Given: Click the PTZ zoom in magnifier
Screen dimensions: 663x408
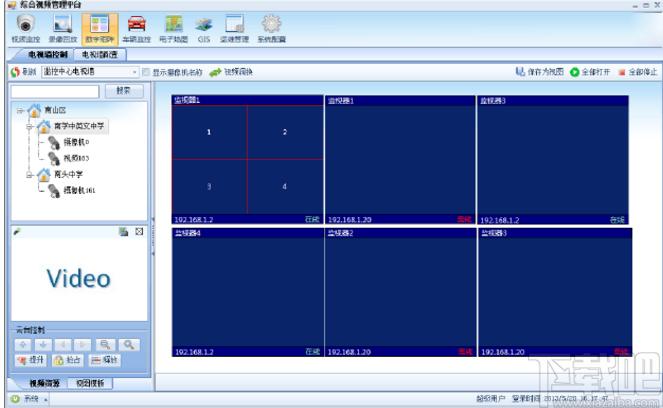Looking at the screenshot, I should 129,345.
